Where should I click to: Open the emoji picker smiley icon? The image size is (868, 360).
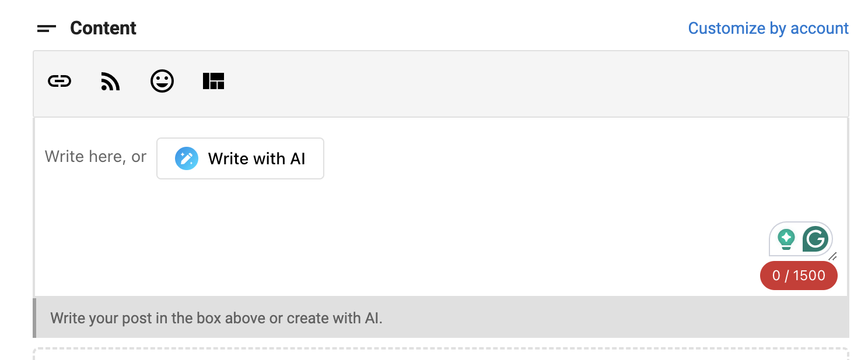[162, 81]
